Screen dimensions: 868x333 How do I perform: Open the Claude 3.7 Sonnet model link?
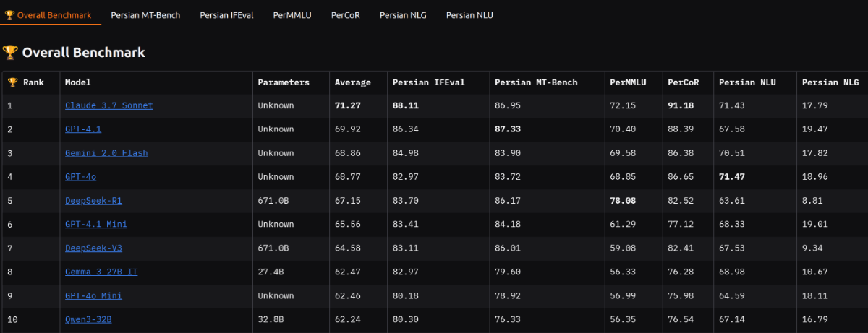[109, 105]
